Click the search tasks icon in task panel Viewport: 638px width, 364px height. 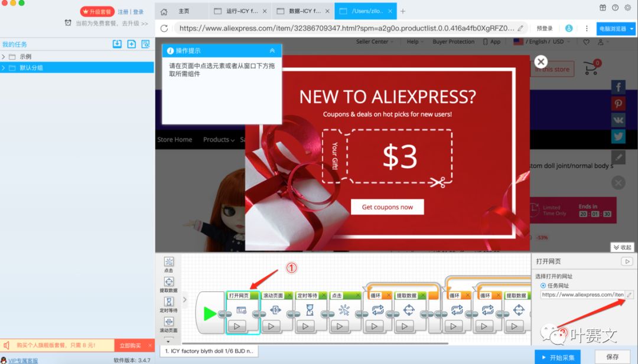click(x=146, y=44)
